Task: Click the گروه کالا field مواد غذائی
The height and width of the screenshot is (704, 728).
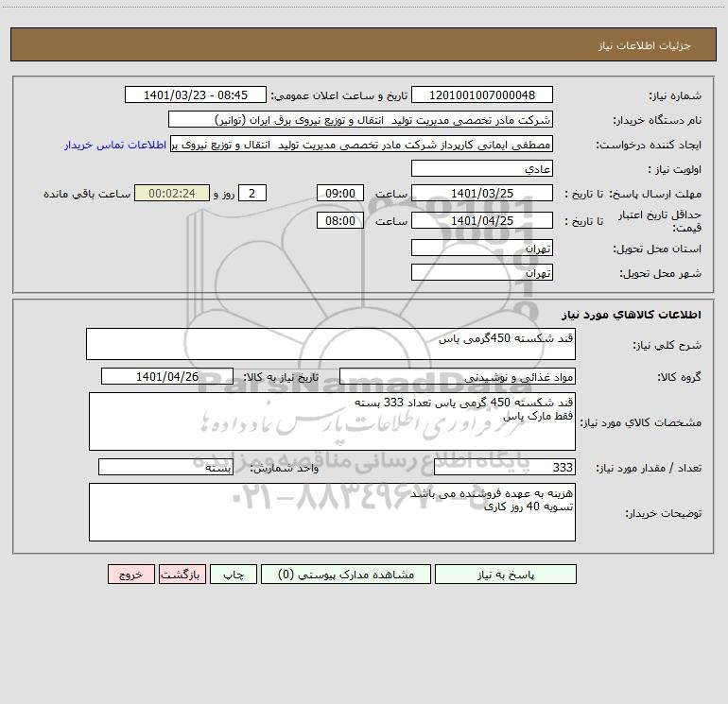Action: pos(458,376)
